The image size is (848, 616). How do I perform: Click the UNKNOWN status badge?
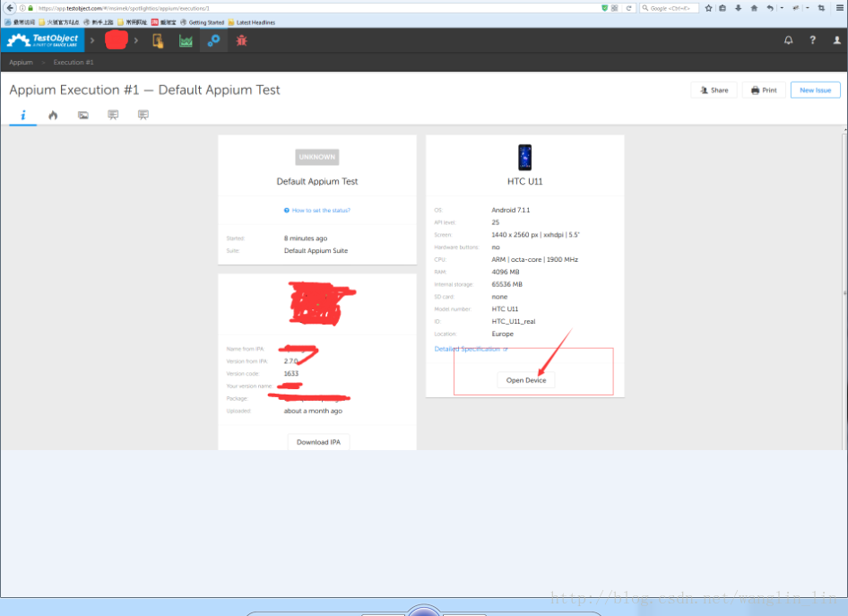(317, 157)
